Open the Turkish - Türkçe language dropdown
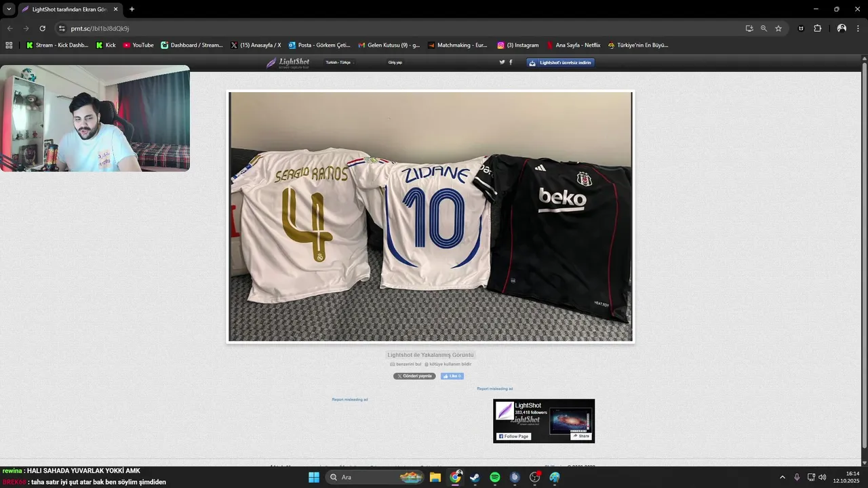The width and height of the screenshot is (868, 488). pos(340,62)
